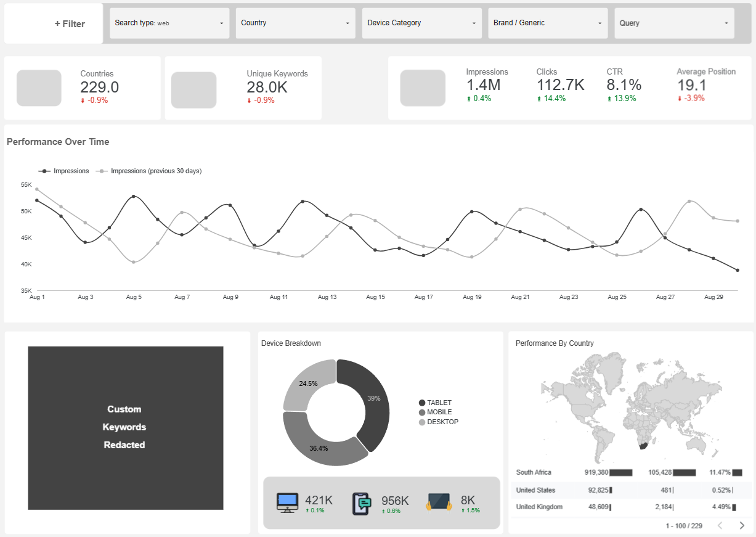This screenshot has width=756, height=537.
Task: Toggle the Impressions series in the chart legend
Action: [63, 171]
